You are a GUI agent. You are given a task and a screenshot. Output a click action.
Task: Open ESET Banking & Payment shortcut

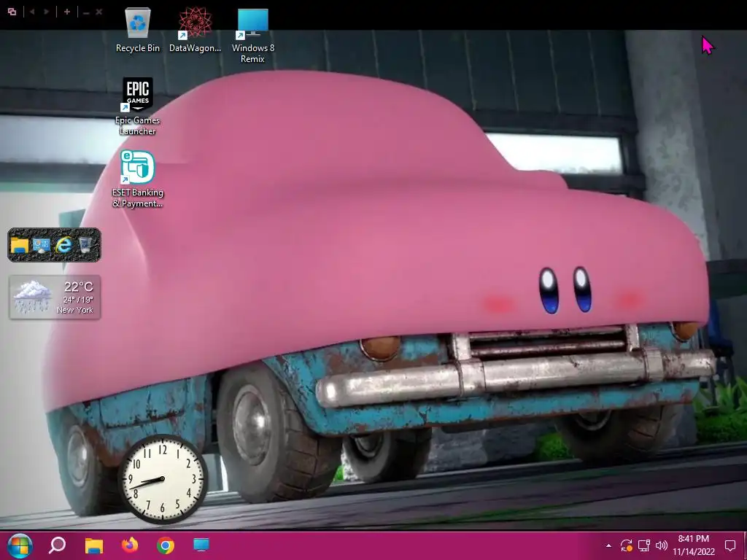(138, 179)
